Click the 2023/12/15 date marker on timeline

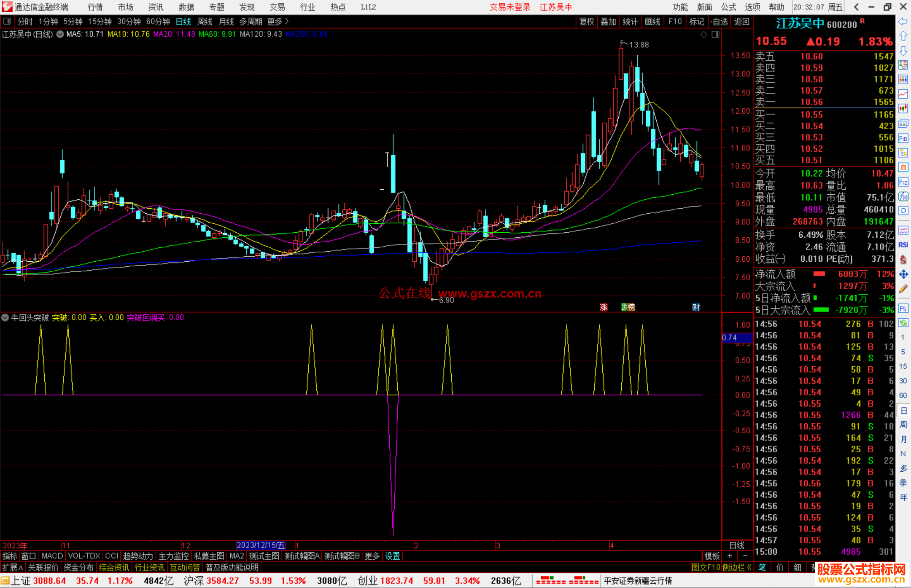coord(261,545)
